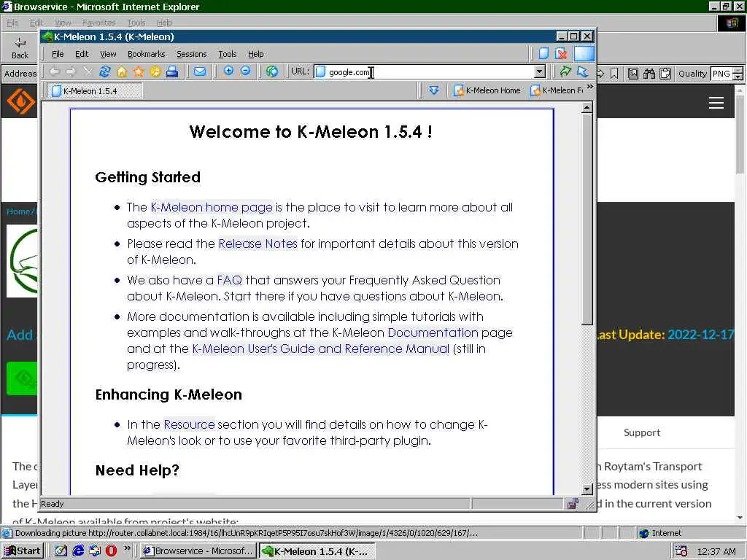Click the globe icon in K-Meleon toolbar

pyautogui.click(x=272, y=72)
